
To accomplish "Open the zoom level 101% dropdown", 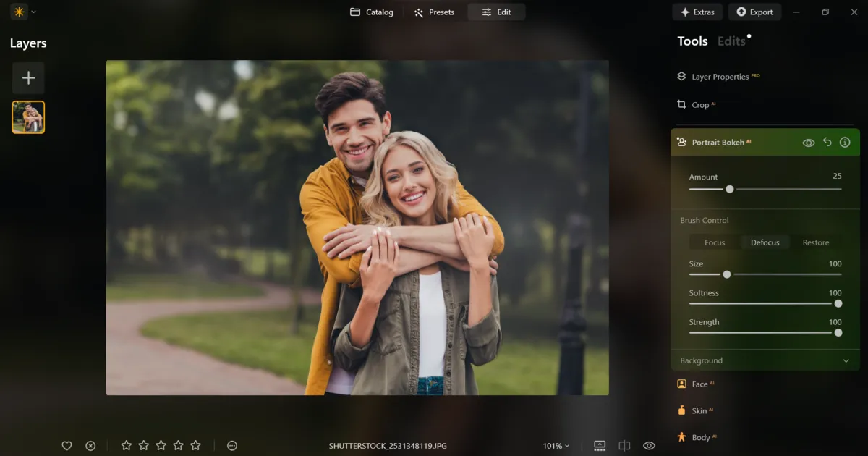I will point(556,445).
